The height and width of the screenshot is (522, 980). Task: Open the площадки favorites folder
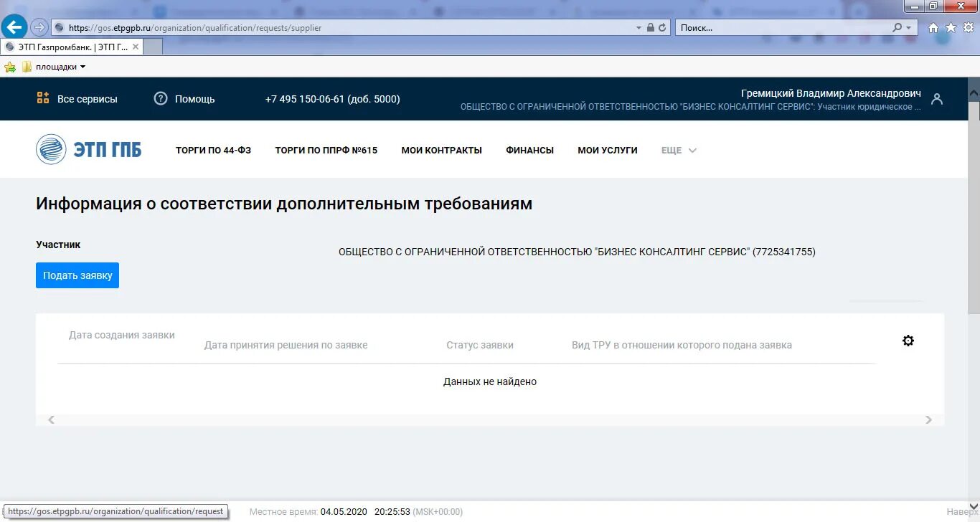pos(54,67)
